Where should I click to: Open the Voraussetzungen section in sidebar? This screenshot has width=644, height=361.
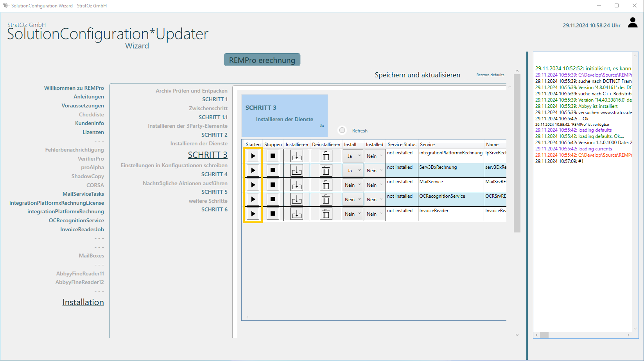83,105
